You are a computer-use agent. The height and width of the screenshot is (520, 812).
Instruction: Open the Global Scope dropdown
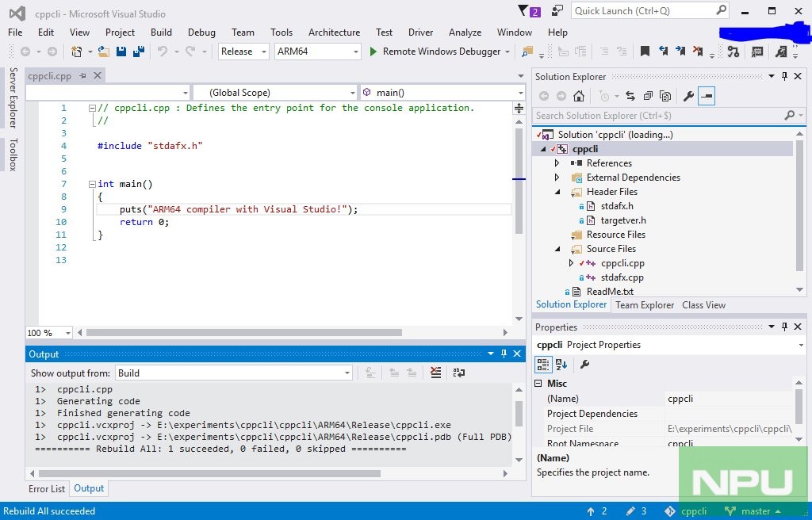pyautogui.click(x=275, y=93)
